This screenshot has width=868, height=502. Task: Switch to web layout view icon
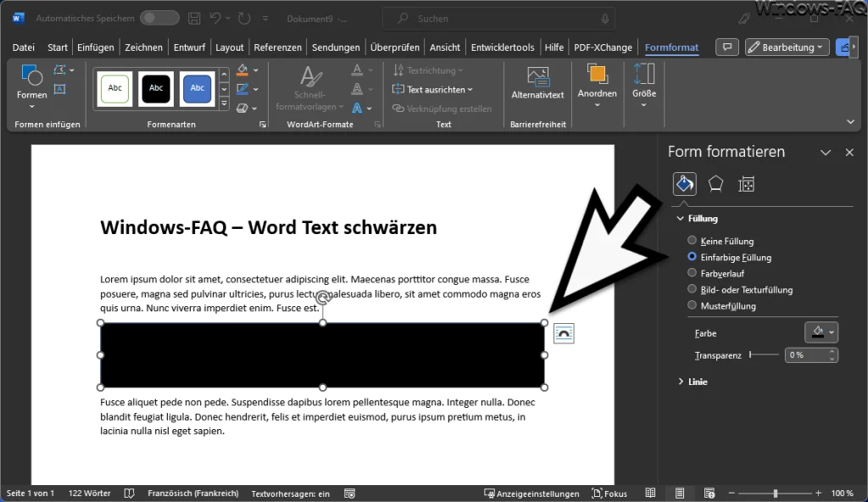point(709,494)
